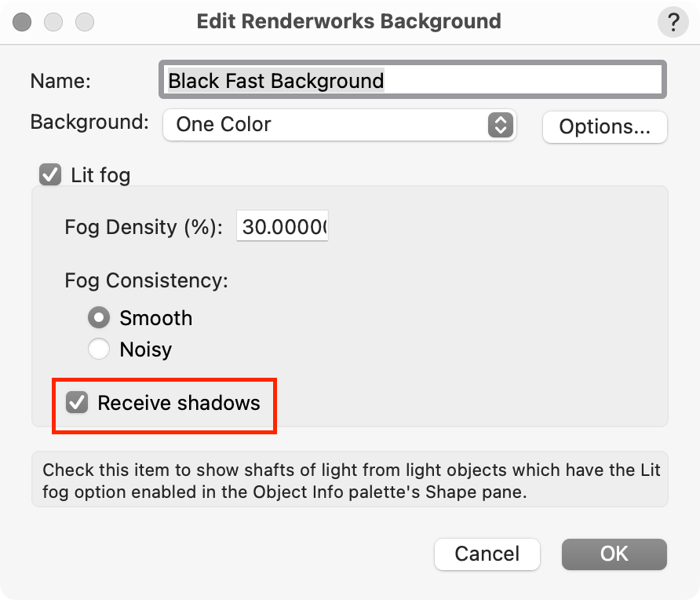Click the question mark help button
Screen dimensions: 700x600
pyautogui.click(x=673, y=22)
